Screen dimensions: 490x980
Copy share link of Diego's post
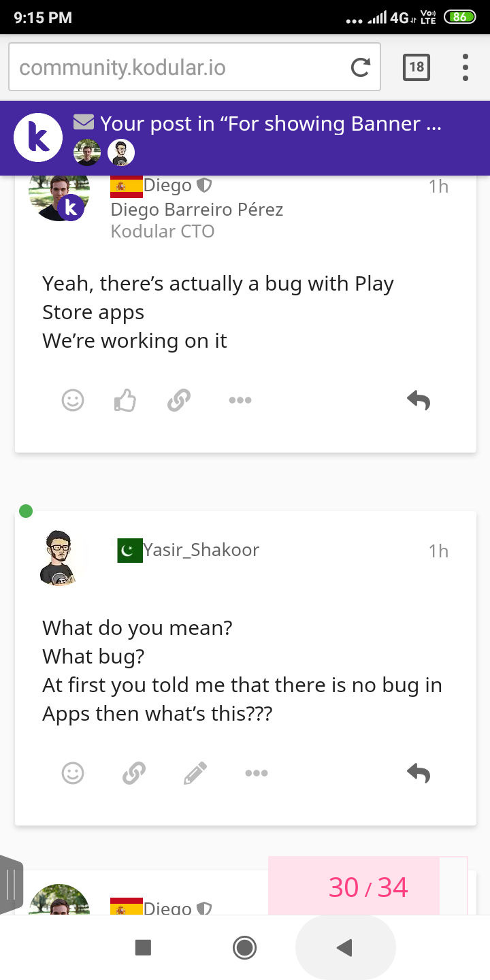[x=178, y=400]
